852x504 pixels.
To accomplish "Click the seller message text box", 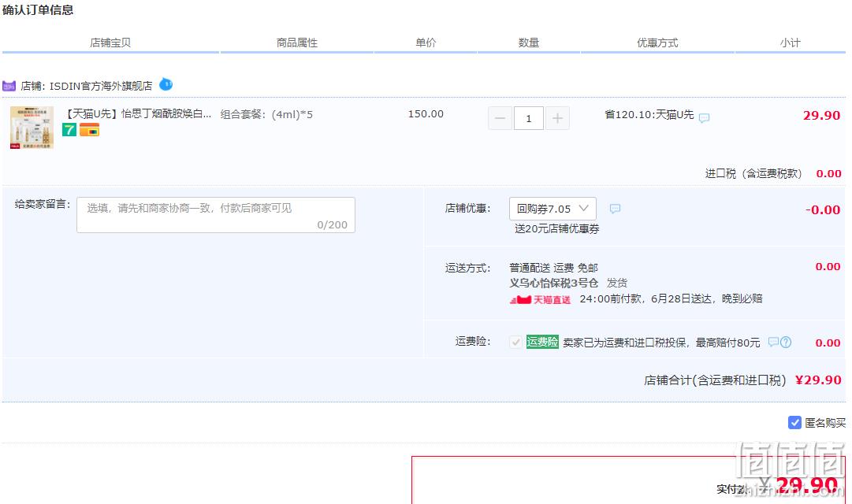I will point(216,215).
